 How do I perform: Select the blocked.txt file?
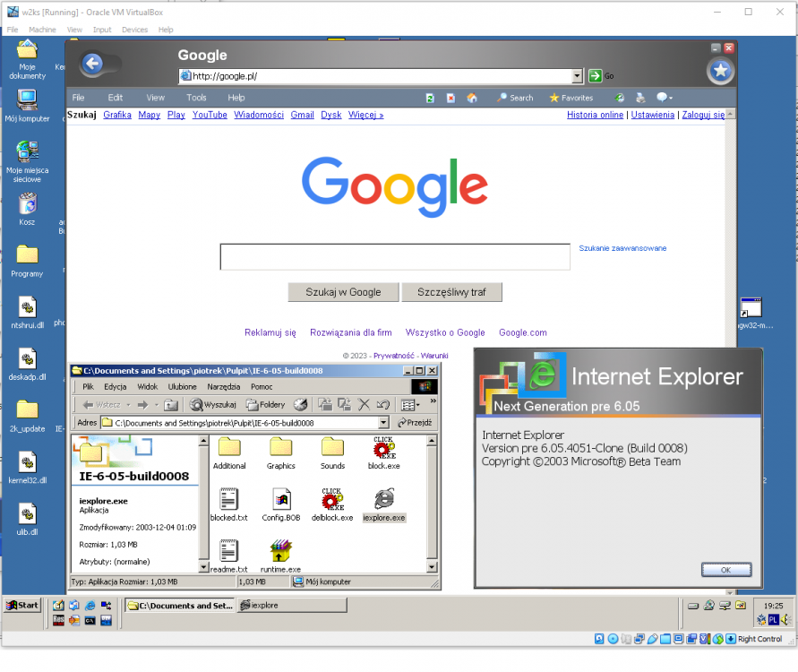pos(229,505)
